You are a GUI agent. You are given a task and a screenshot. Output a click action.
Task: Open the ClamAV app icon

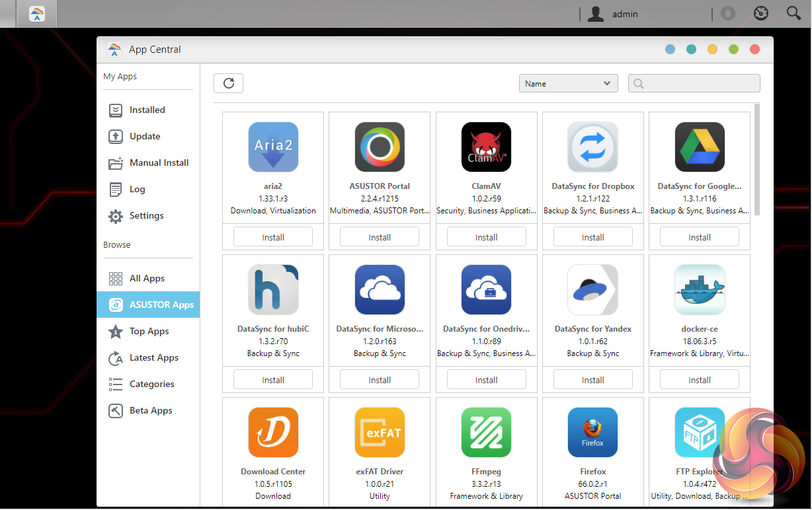486,147
